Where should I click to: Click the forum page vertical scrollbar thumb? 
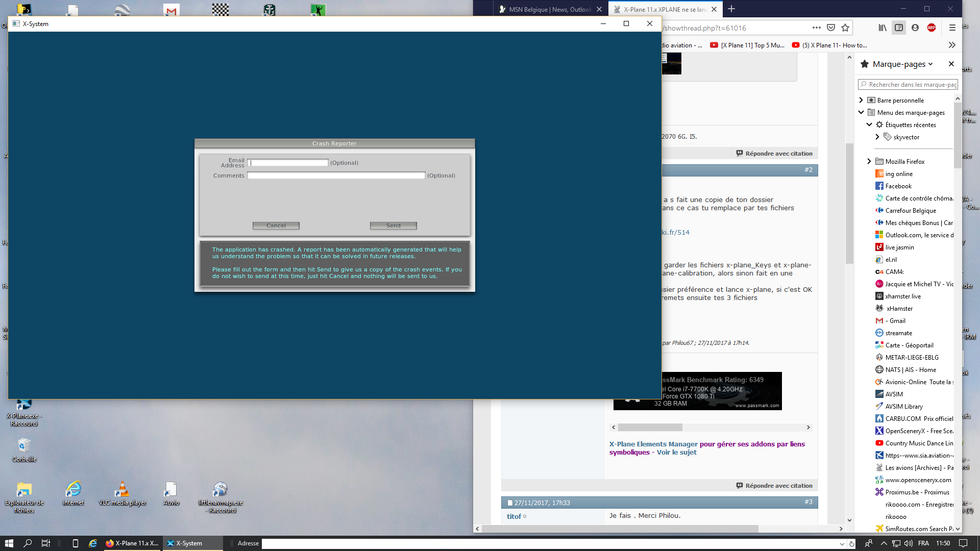849,204
